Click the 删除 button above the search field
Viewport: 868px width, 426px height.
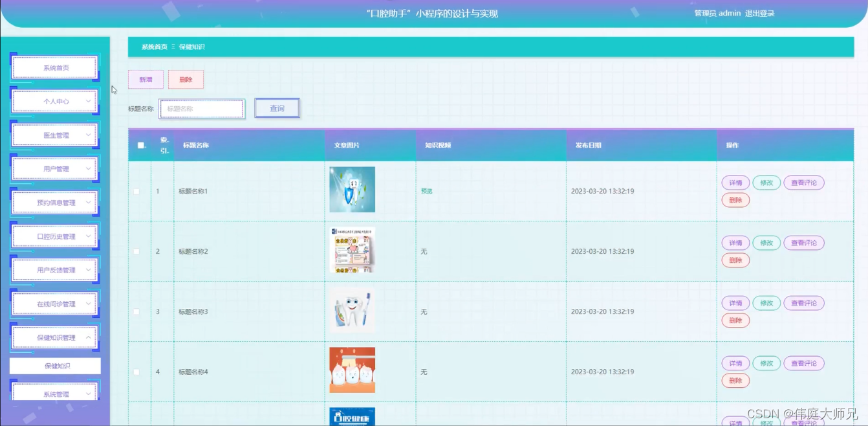tap(186, 80)
